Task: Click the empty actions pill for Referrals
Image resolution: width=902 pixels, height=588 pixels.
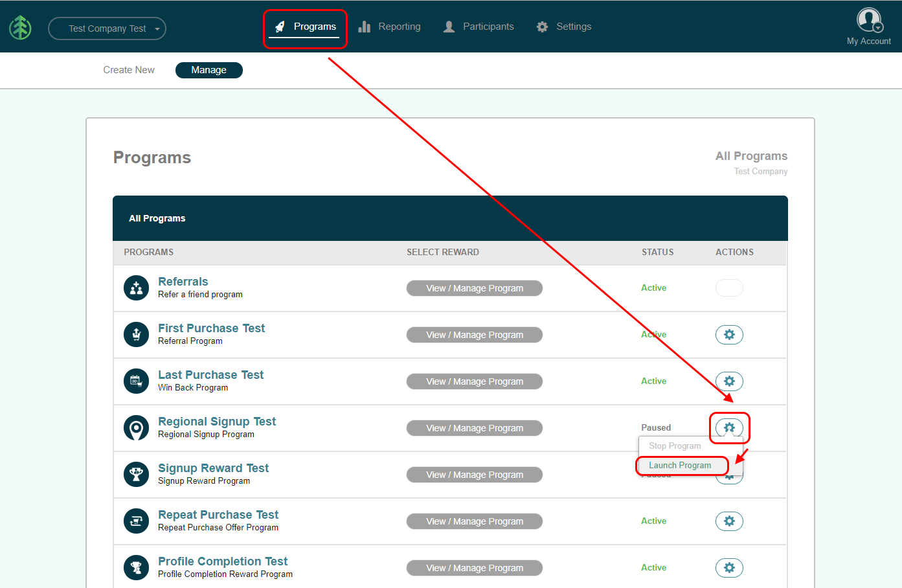Action: click(x=729, y=288)
